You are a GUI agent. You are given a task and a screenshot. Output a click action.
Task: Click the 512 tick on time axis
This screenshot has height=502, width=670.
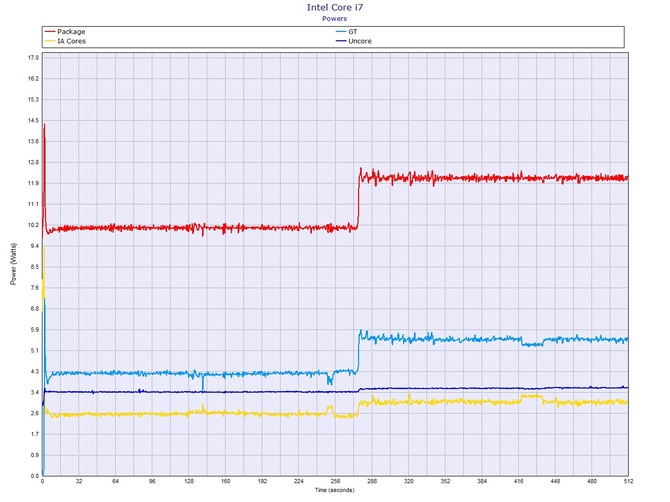click(628, 481)
